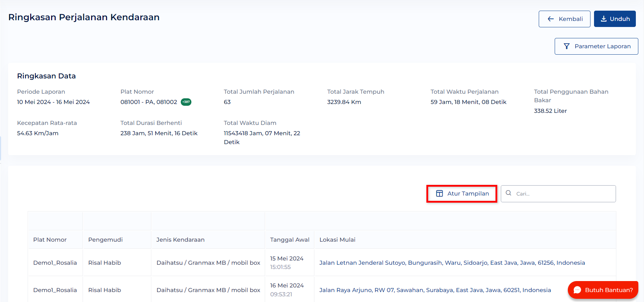644x302 pixels.
Task: Open the Butuh Bantuan? help chat
Action: [603, 290]
